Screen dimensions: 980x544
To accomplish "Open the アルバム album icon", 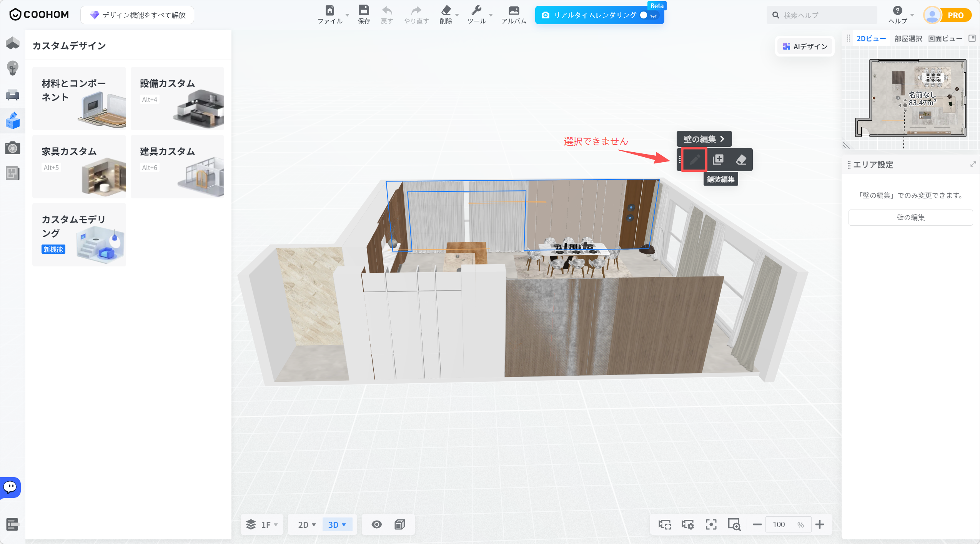I will [x=514, y=15].
